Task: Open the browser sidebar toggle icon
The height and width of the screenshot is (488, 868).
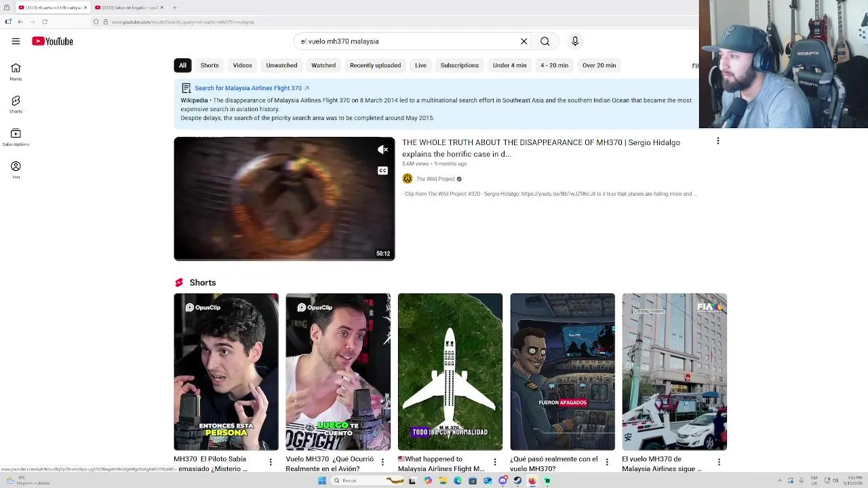Action: click(7, 22)
